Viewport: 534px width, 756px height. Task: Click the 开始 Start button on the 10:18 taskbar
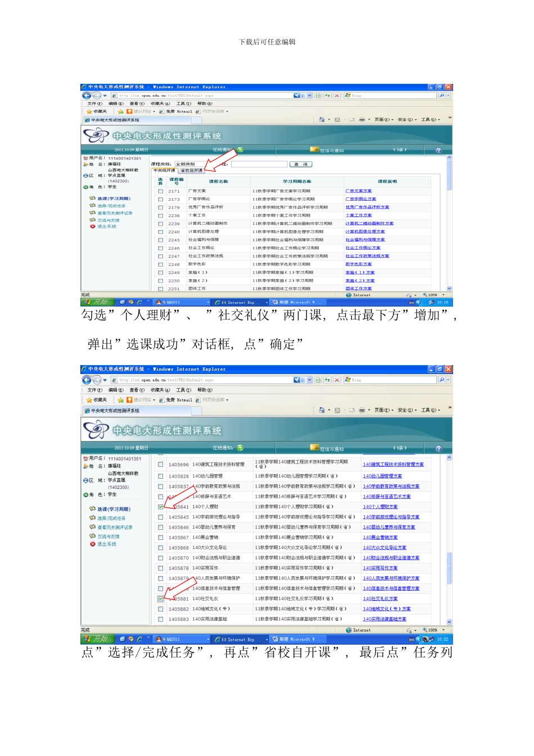(x=97, y=302)
